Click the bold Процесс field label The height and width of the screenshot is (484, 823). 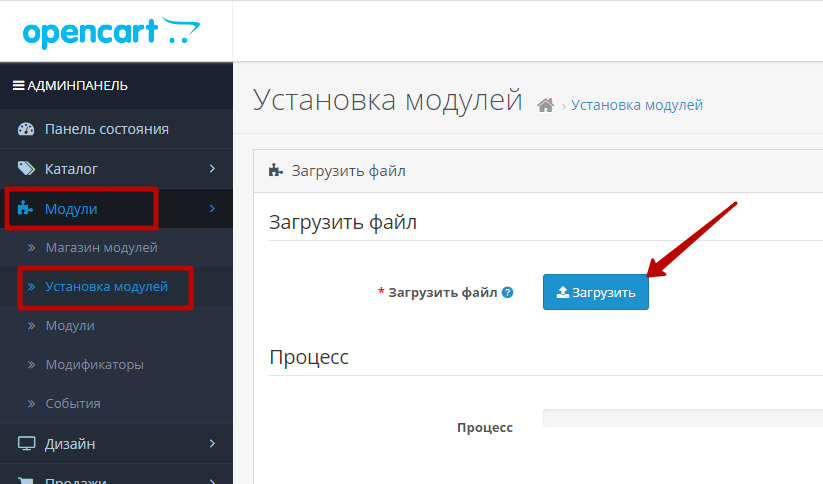point(485,427)
